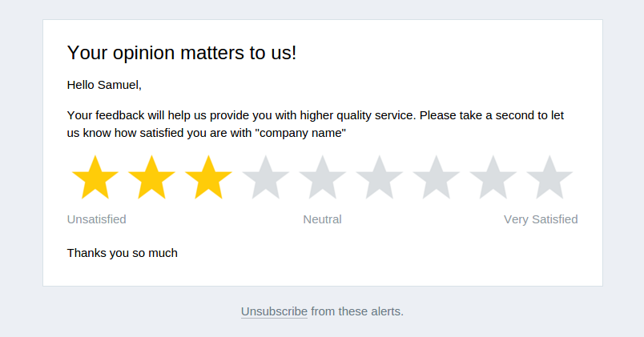
Task: Rate nine stars, the last star
Action: [549, 179]
